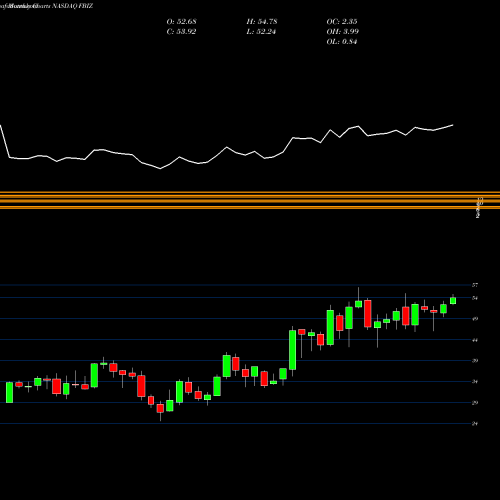This screenshot has height=500, width=500.
Task: Click the 44 price axis label
Action: (x=475, y=340)
